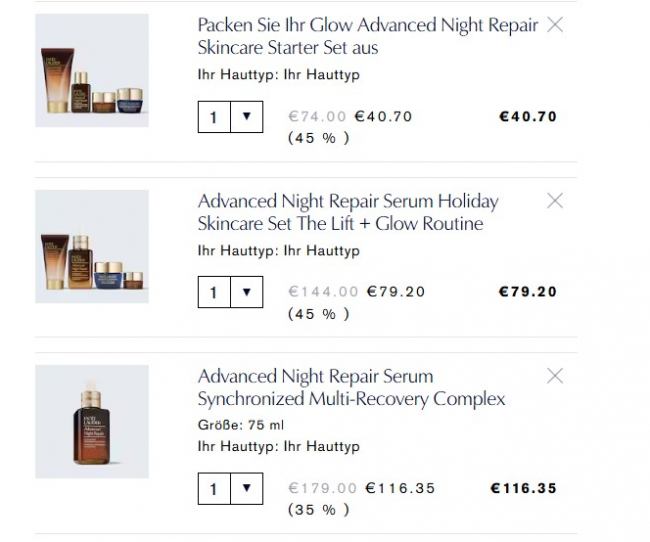
Task: Click the crossed-out €144.00 original price
Action: click(x=323, y=292)
